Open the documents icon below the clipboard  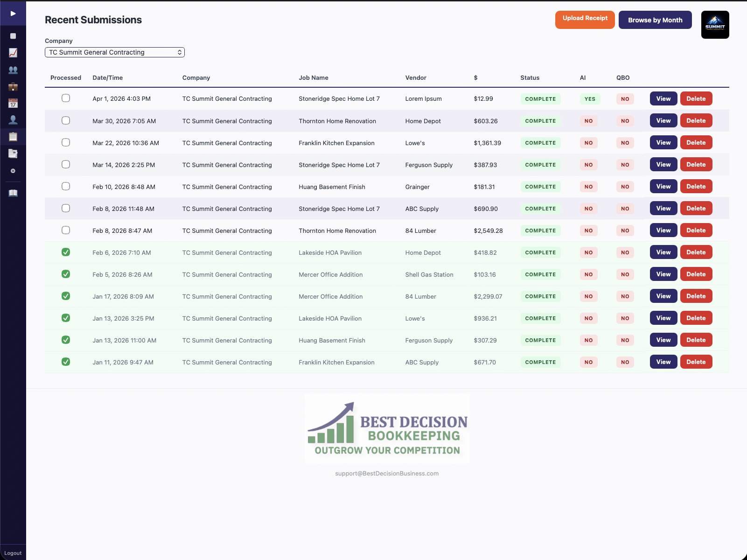tap(13, 154)
